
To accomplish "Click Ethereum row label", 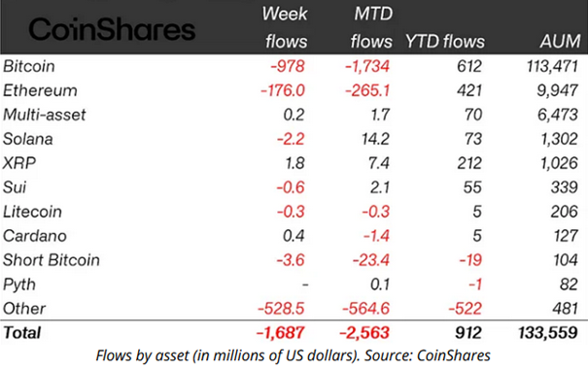I will [40, 90].
